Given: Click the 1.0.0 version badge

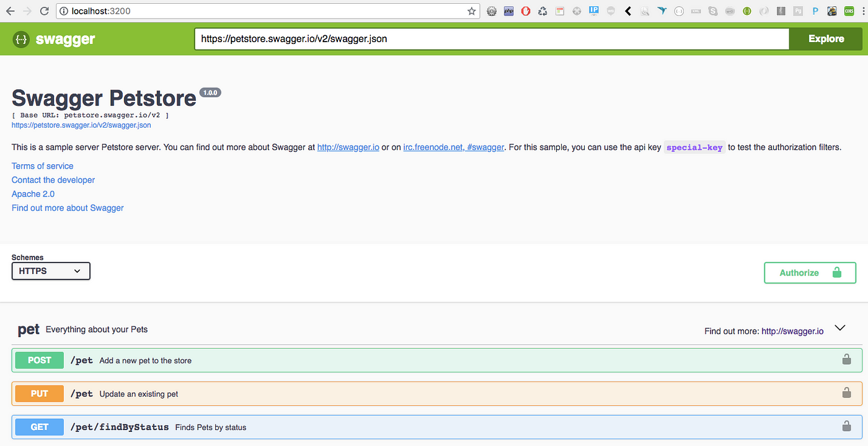Looking at the screenshot, I should pos(210,92).
